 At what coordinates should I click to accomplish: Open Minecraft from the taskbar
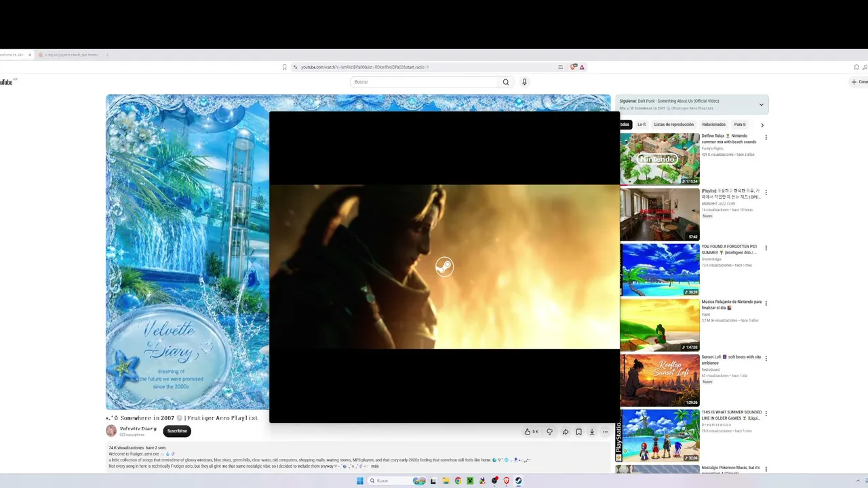click(x=469, y=481)
